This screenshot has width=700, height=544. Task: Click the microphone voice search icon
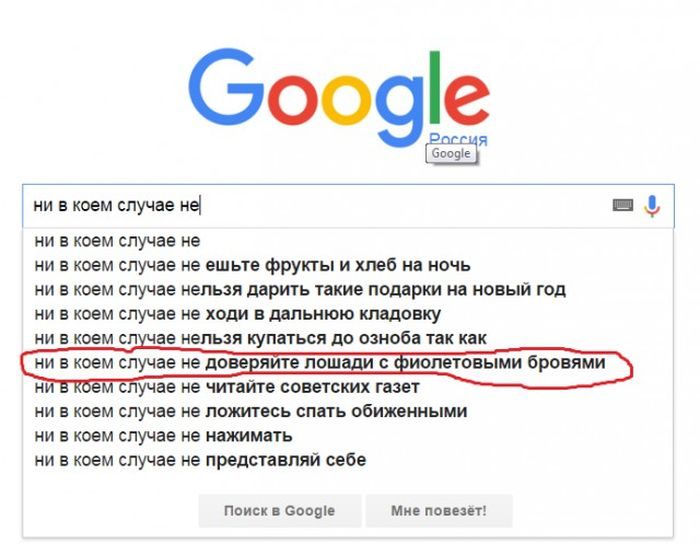pos(652,206)
